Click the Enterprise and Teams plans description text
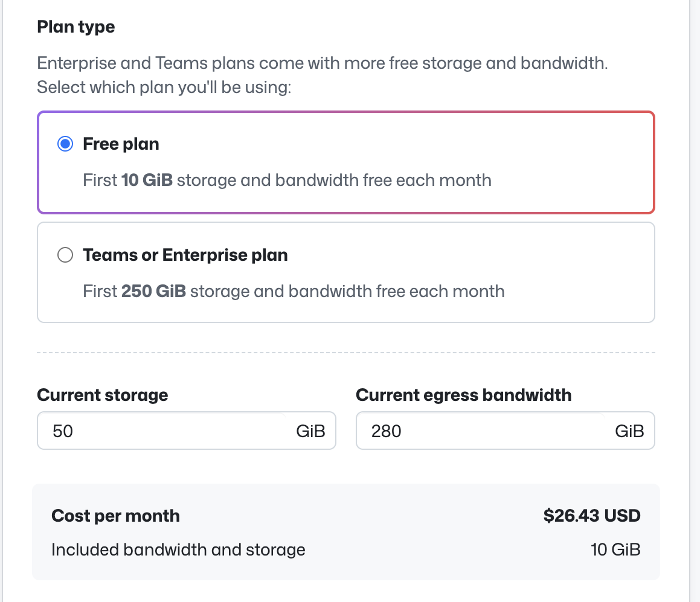The width and height of the screenshot is (700, 602). [322, 63]
